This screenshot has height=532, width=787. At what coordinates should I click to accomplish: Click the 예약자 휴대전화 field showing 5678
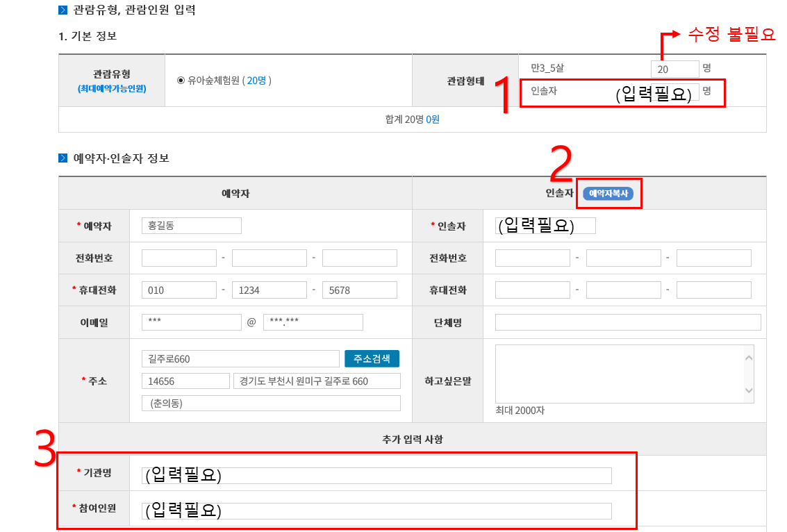pyautogui.click(x=359, y=290)
